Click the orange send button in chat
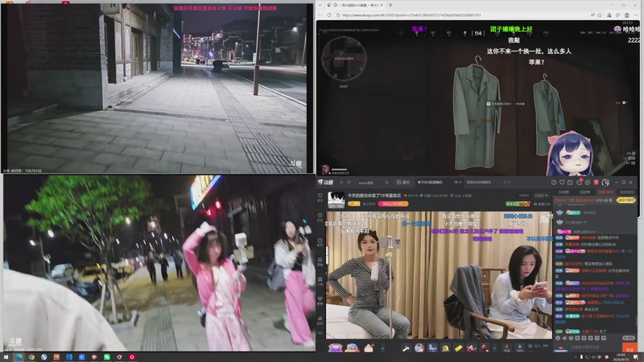Viewport: 644px width, 362px height. click(x=630, y=348)
